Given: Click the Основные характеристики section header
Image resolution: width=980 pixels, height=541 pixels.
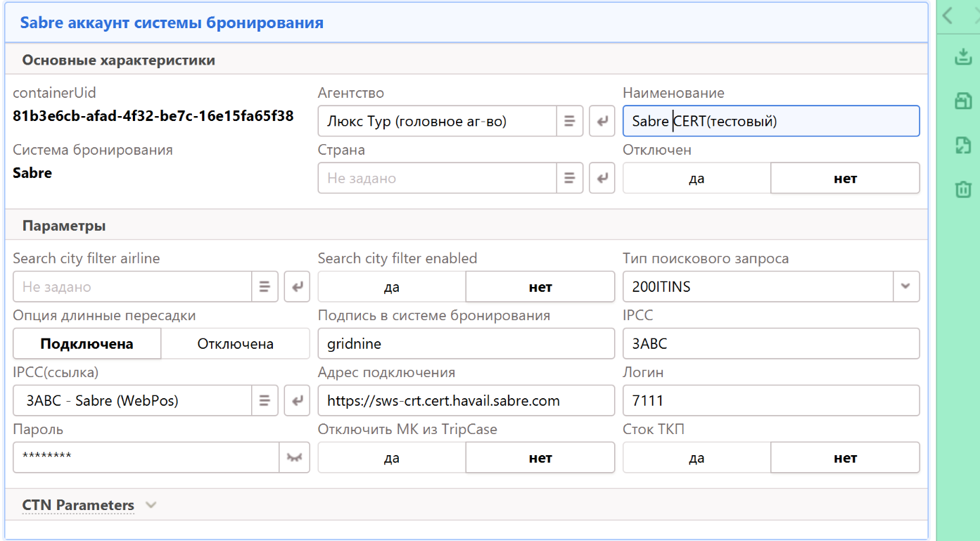Looking at the screenshot, I should (118, 60).
